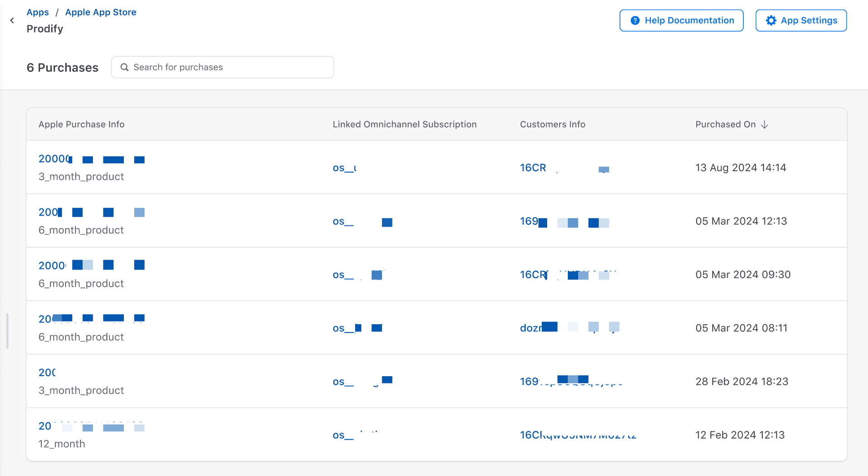Click the left edge scrollbar handle
Image resolution: width=868 pixels, height=476 pixels.
pyautogui.click(x=7, y=331)
